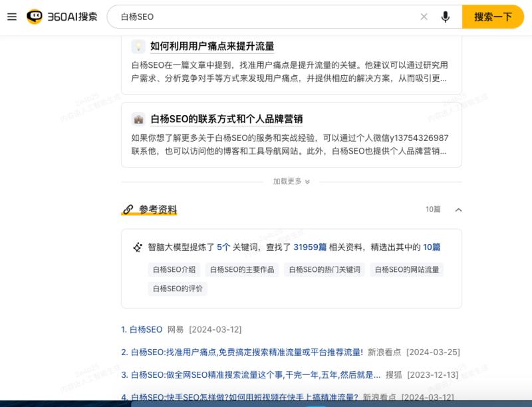Open first reference link 白杨SEO from 网易
The image size is (532, 407).
(145, 329)
